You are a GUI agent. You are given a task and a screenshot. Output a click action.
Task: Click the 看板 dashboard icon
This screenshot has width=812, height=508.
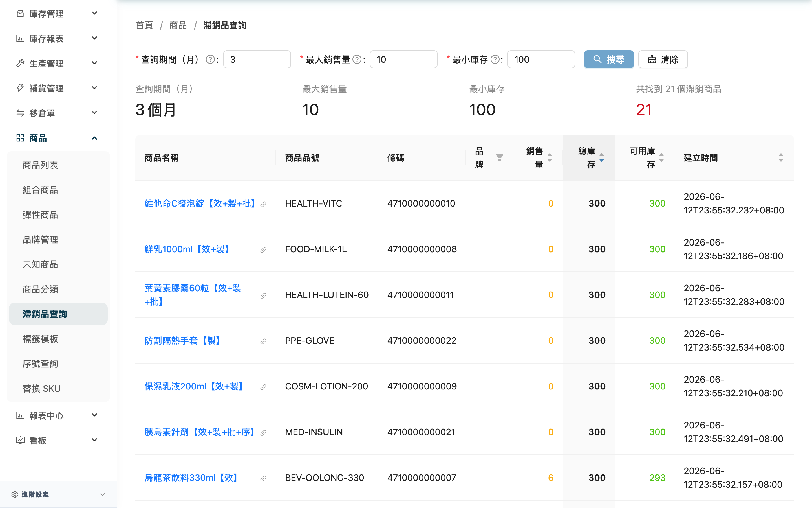[20, 441]
